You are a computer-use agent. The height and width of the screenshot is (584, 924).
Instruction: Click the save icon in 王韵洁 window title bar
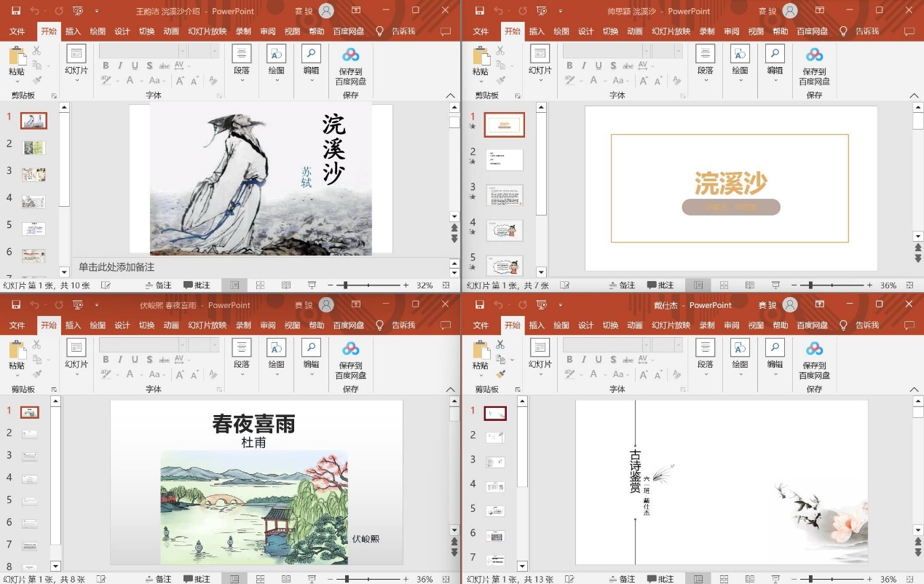[x=16, y=11]
